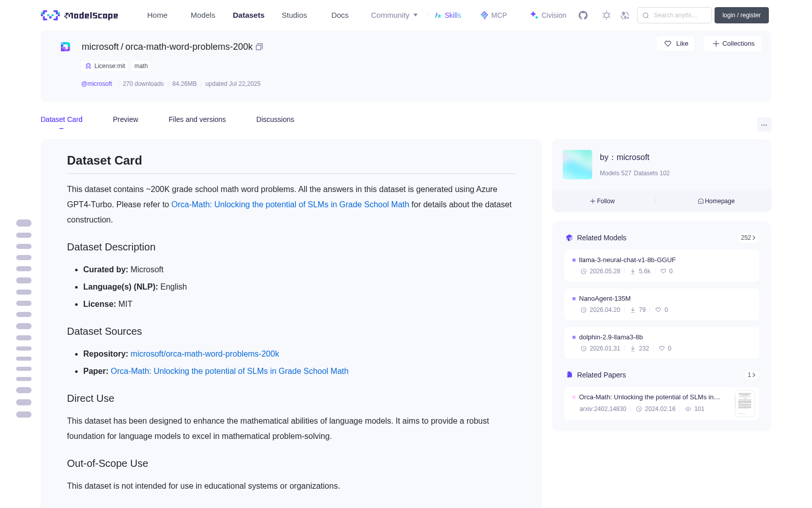Viewport: 812px width, 508px height.
Task: Open the Paper Orca-Math link under Dataset Sources
Action: 229,371
